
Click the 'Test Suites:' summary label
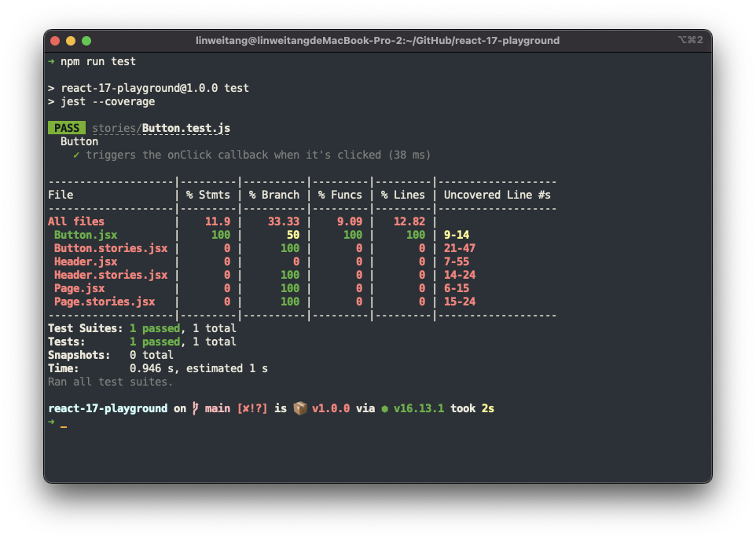(x=86, y=328)
